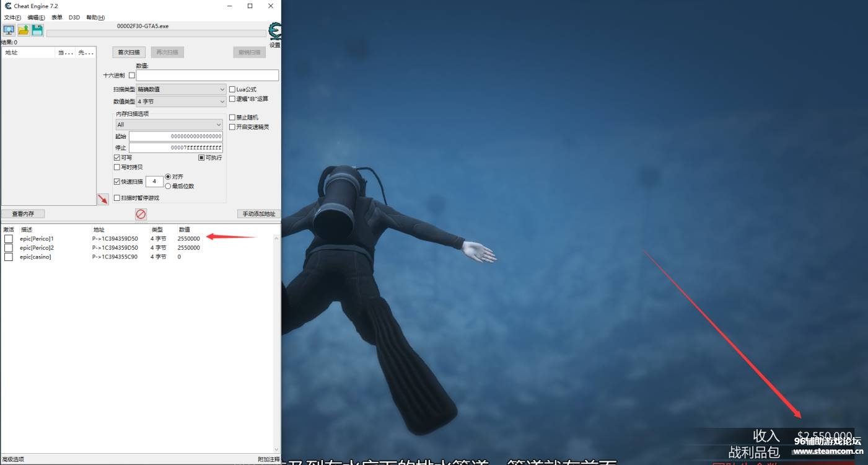Click the 附加注释 table comments label
This screenshot has height=465, width=868.
click(269, 459)
